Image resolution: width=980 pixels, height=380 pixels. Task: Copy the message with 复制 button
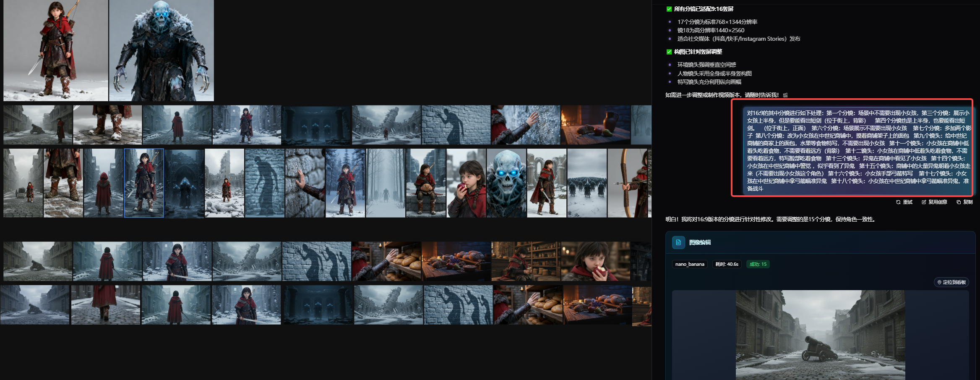point(964,202)
